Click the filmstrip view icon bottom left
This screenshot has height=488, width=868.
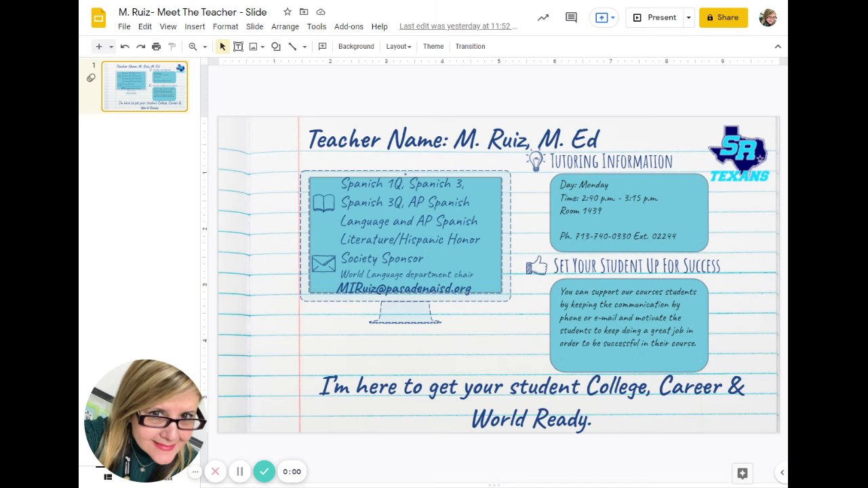click(x=107, y=477)
